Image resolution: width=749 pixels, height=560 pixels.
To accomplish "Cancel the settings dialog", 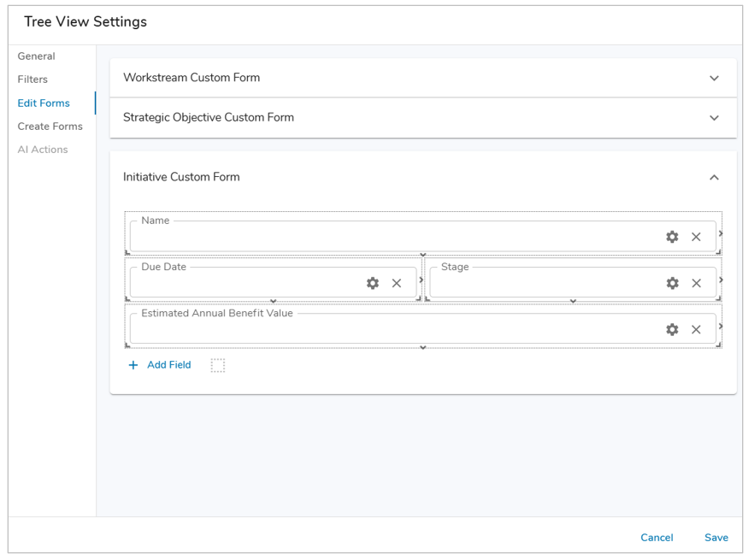I will (x=657, y=538).
